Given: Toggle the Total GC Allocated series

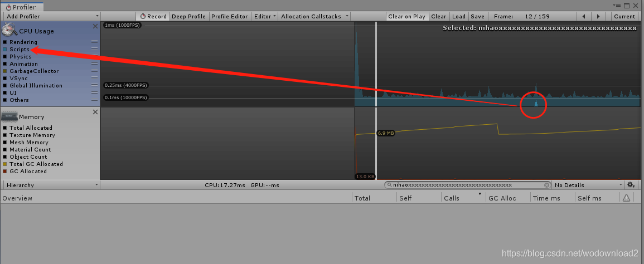Looking at the screenshot, I should 5,164.
